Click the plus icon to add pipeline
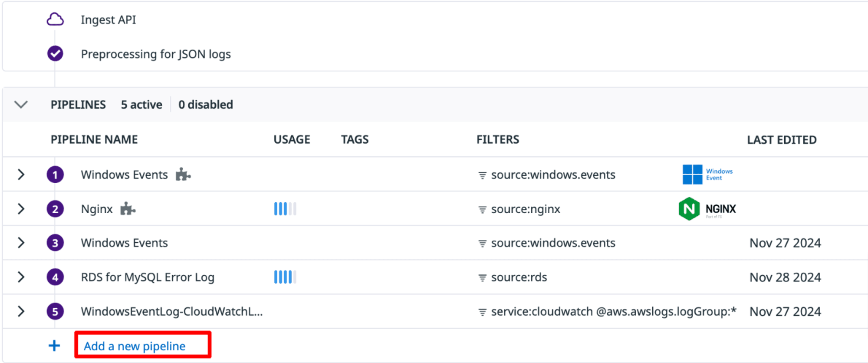 [54, 346]
